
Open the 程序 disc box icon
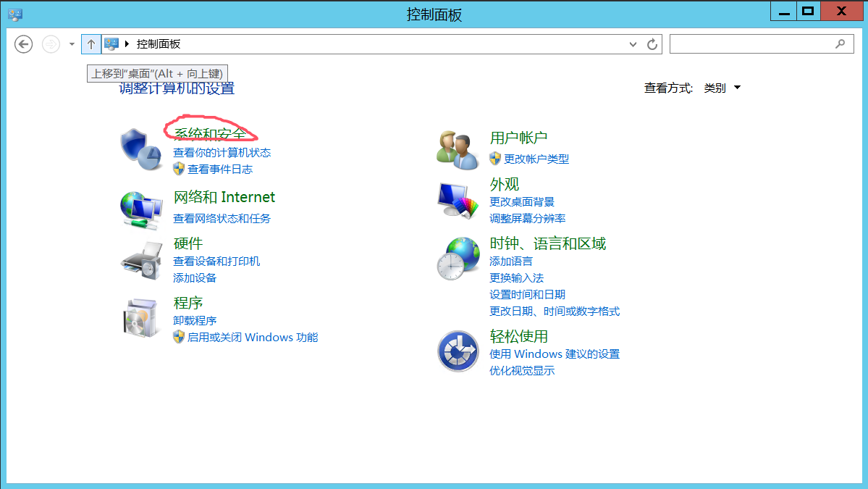pyautogui.click(x=141, y=317)
